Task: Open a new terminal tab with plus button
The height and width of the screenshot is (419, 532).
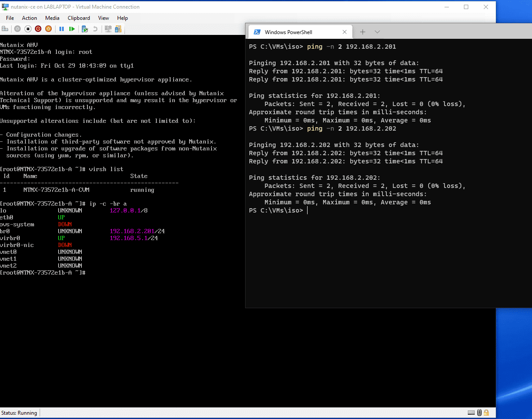Action: [x=363, y=32]
